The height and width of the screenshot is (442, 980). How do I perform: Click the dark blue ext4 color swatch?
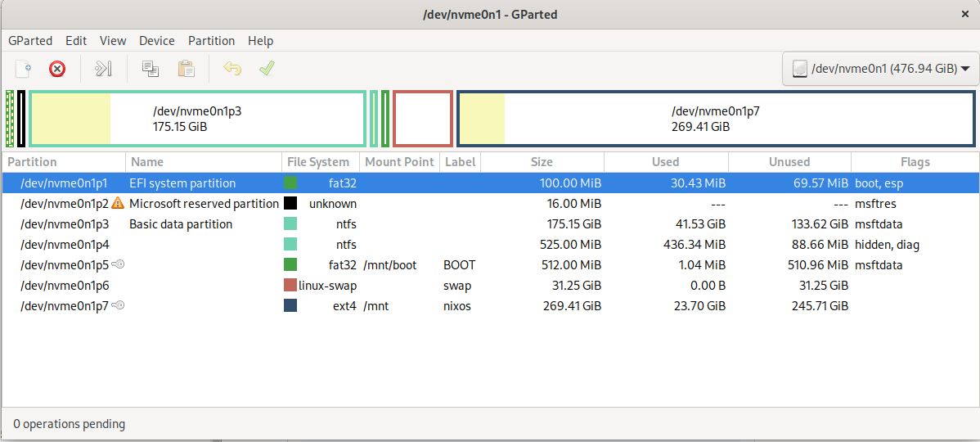(x=290, y=305)
